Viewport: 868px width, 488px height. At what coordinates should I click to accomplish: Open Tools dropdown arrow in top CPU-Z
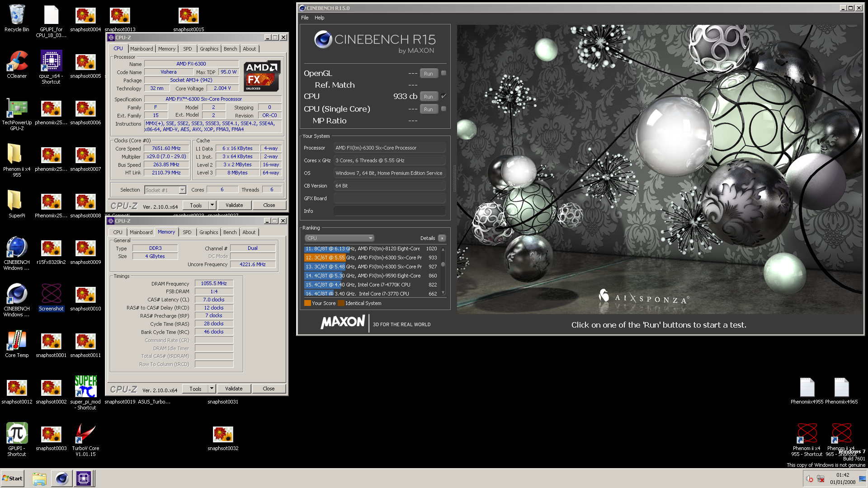212,205
